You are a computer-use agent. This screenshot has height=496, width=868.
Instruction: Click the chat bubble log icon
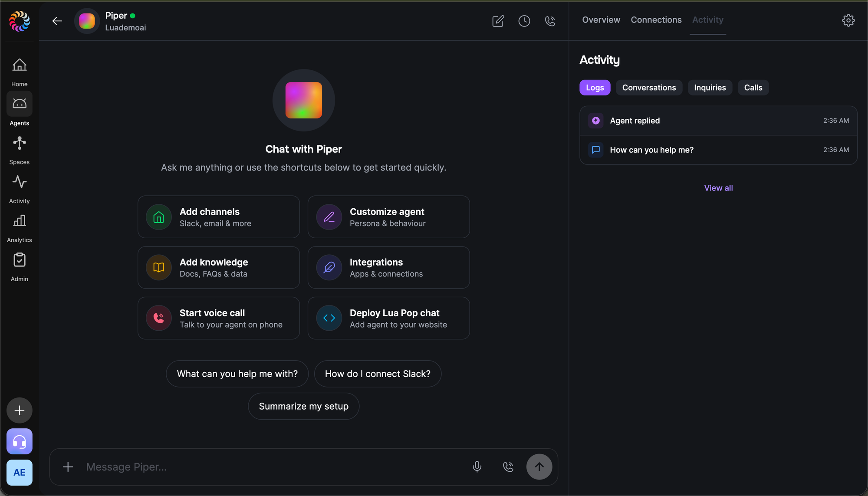coord(596,150)
